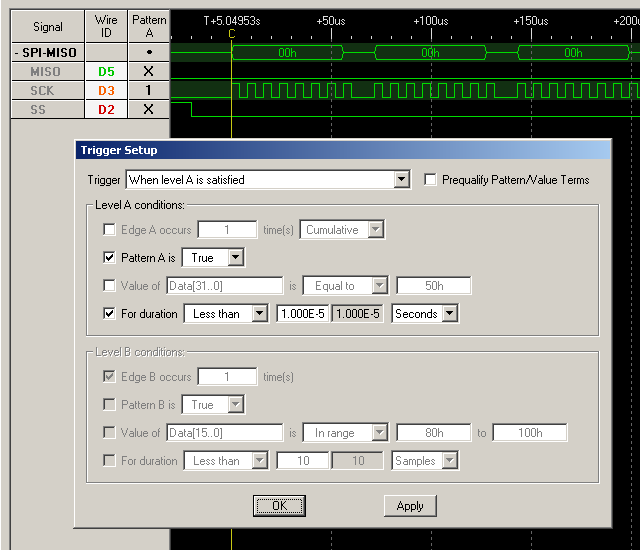The image size is (640, 550).
Task: Click the first 1.000E-5 duration field
Action: (302, 314)
